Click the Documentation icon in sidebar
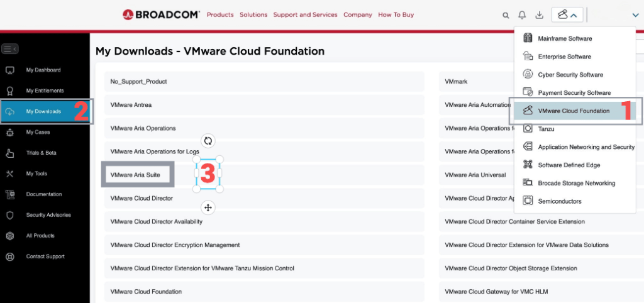This screenshot has width=644, height=303. click(x=10, y=194)
